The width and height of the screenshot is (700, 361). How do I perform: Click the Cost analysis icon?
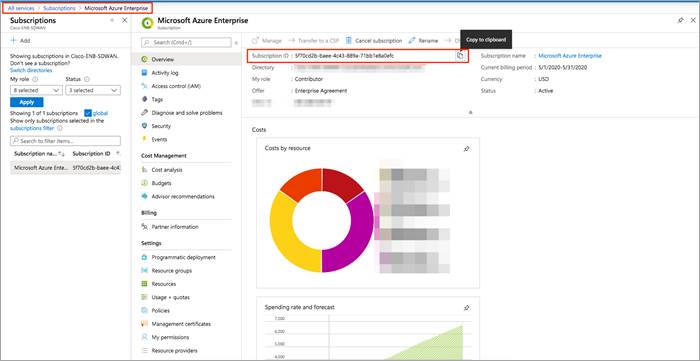click(x=144, y=170)
